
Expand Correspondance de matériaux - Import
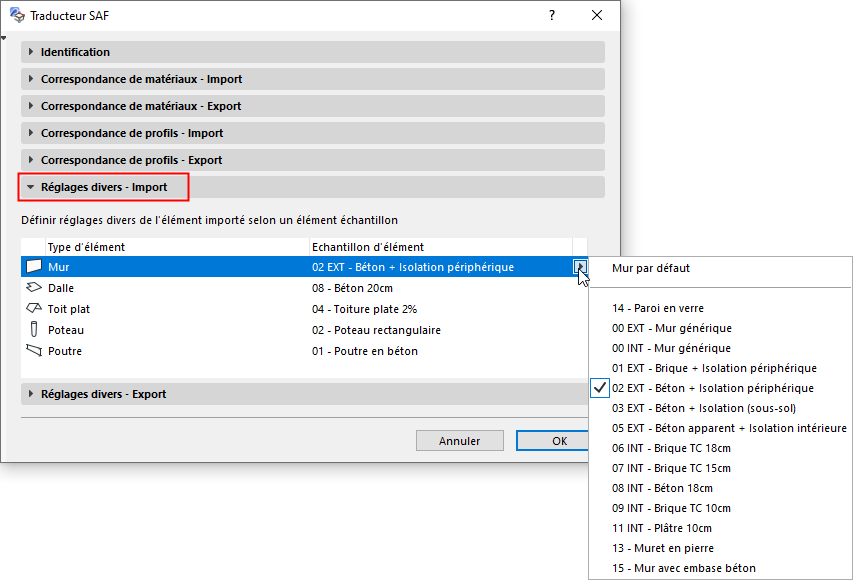(313, 79)
